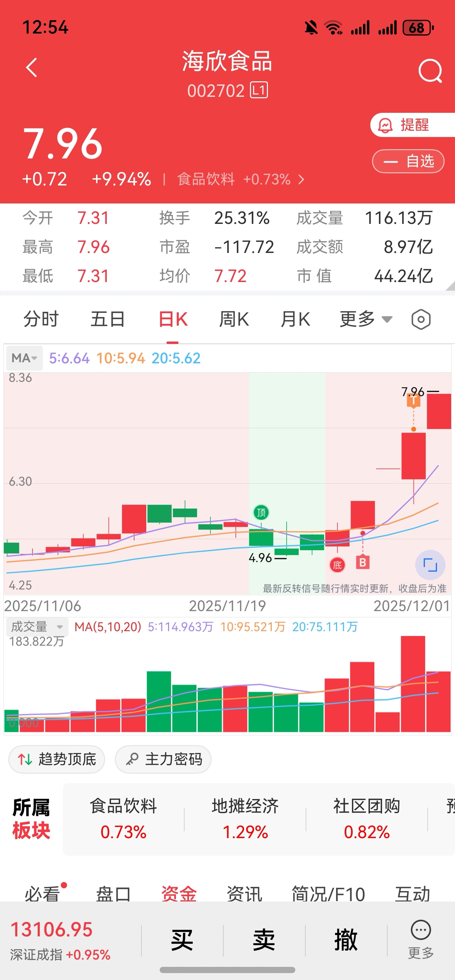This screenshot has height=980, width=455.
Task: Switch to 周K chart tab
Action: (234, 319)
